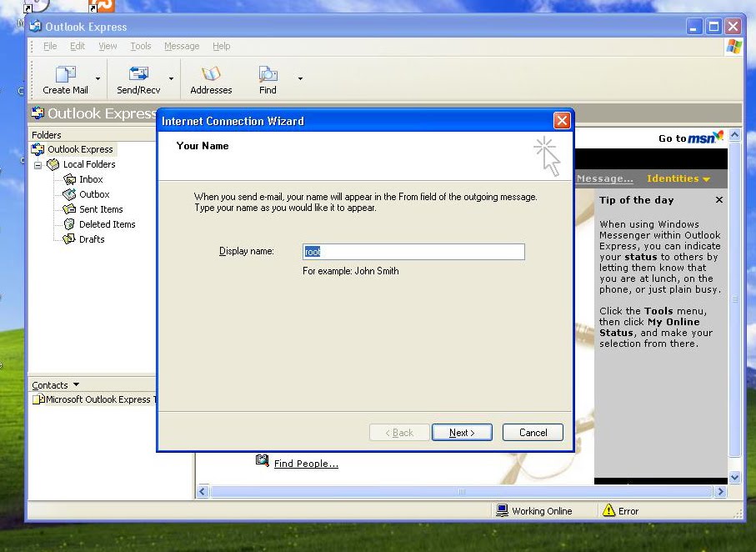Select the Outbox folder icon
The width and height of the screenshot is (756, 552).
[x=69, y=194]
